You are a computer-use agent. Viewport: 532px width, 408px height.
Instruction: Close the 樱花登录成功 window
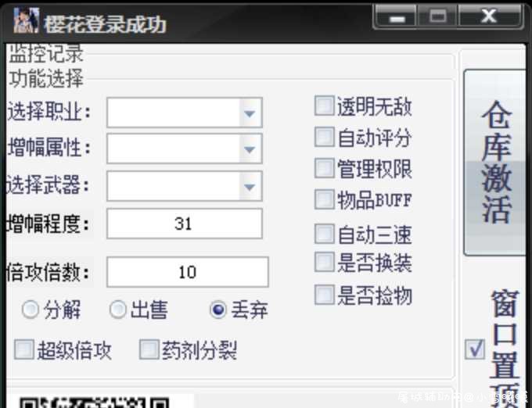pos(489,16)
